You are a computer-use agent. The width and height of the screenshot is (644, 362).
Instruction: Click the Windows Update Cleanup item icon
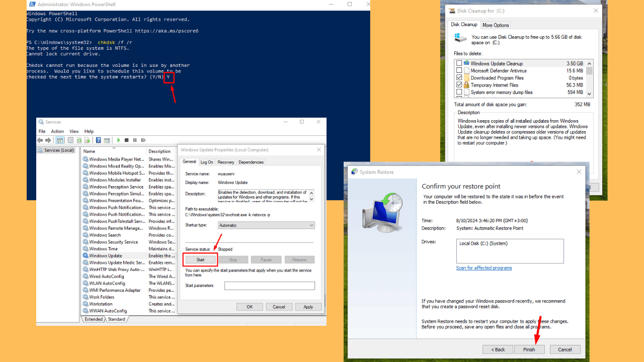click(x=466, y=63)
